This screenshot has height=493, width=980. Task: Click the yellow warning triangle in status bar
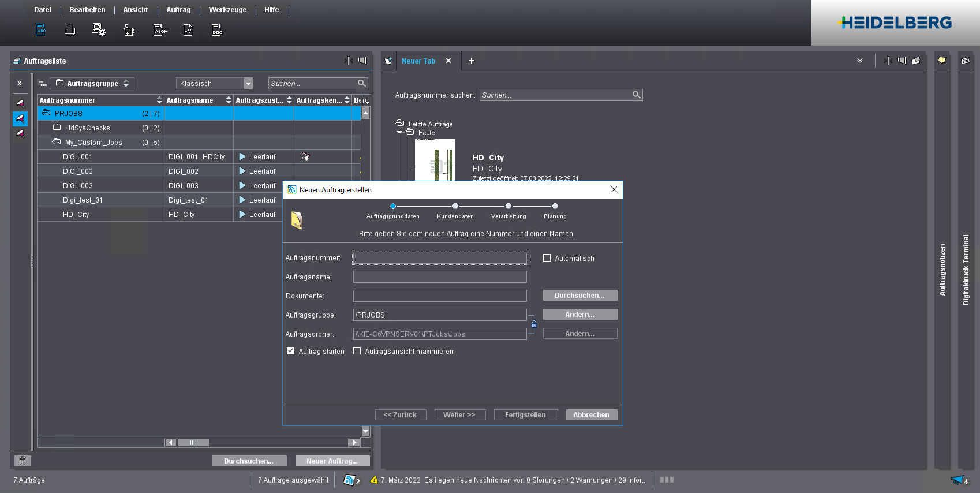[x=374, y=480]
